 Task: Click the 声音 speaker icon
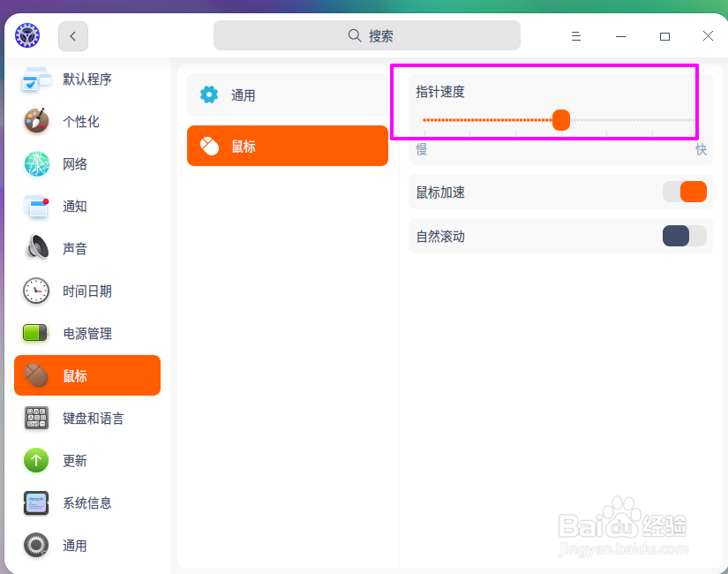coord(37,246)
